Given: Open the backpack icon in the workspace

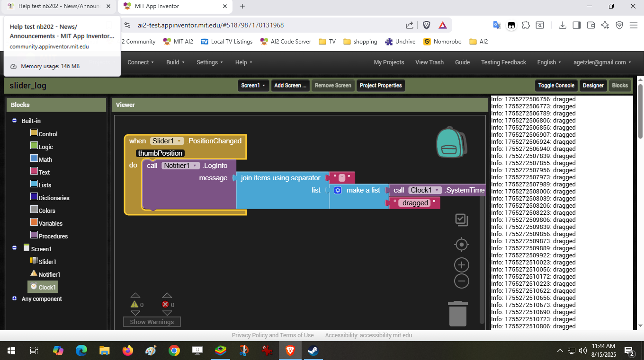Looking at the screenshot, I should click(x=451, y=142).
